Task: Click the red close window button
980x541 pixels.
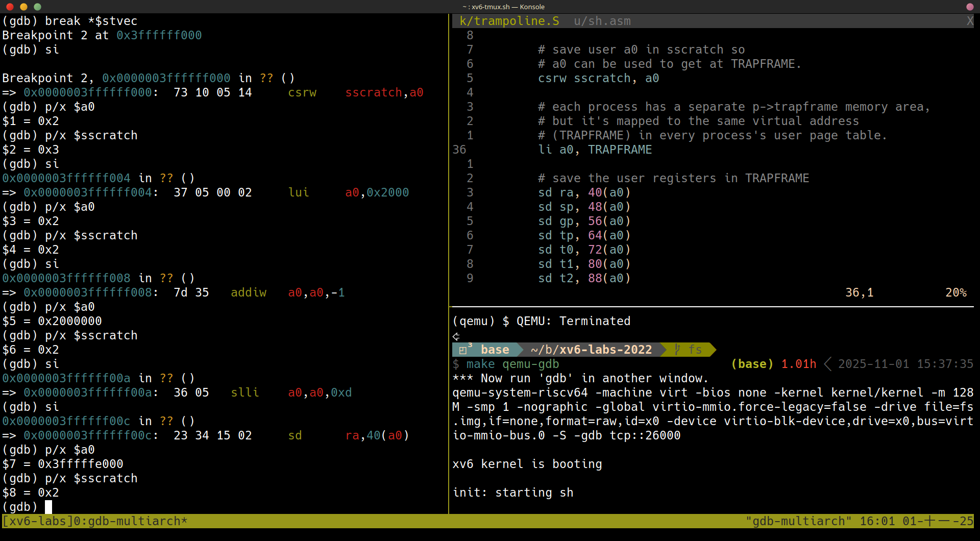Action: [10, 7]
